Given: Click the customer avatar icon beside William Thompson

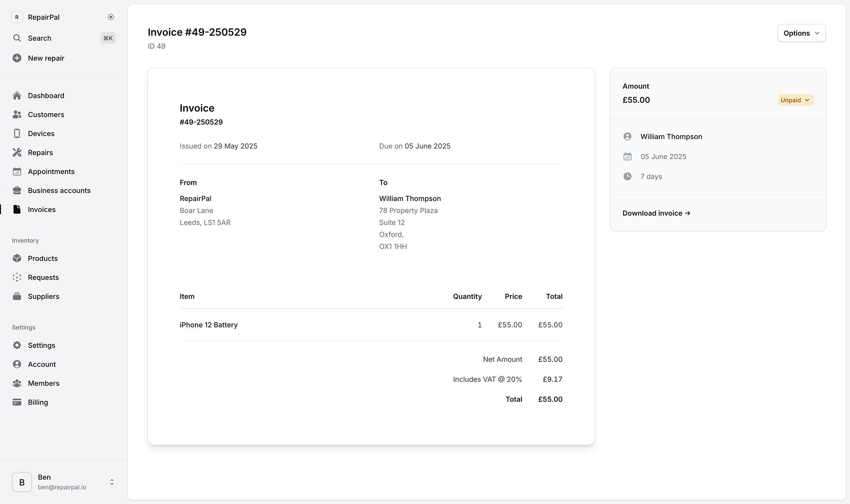Looking at the screenshot, I should (x=627, y=136).
